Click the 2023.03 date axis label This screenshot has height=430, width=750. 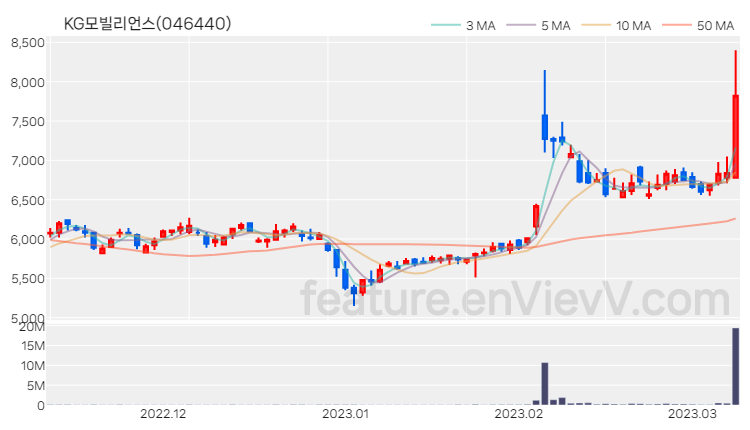tap(692, 414)
